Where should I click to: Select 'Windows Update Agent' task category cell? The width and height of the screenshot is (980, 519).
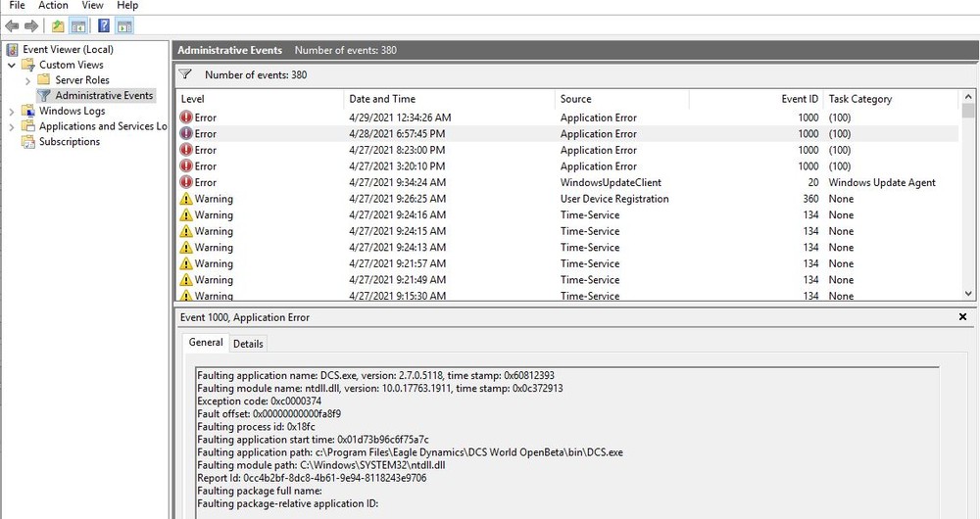pos(882,182)
